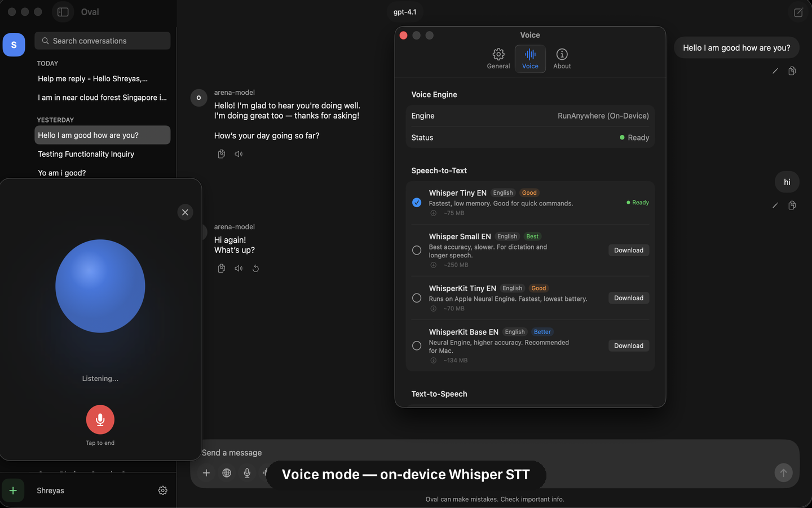Screen dimensions: 812x508
Task: Copy the "How's your day going" reply
Action: pyautogui.click(x=222, y=154)
